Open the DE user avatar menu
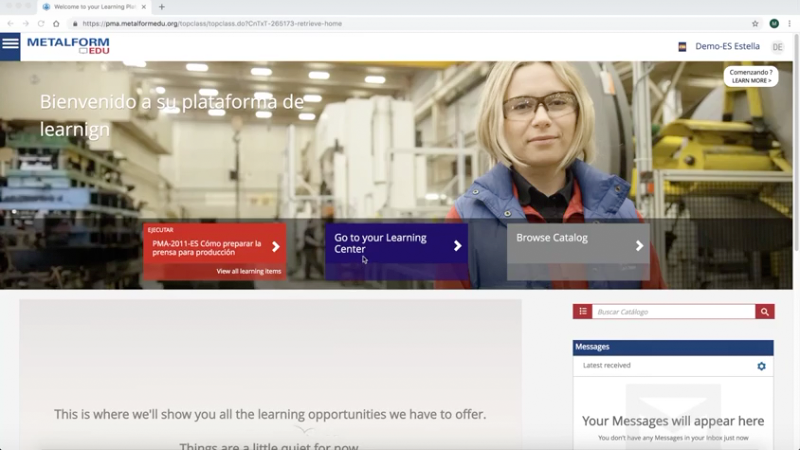The height and width of the screenshot is (450, 800). pos(777,47)
